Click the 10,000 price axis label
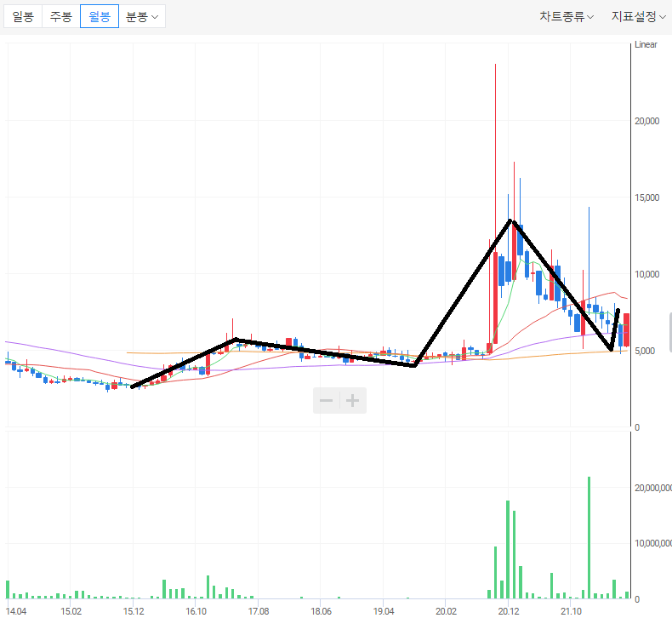 pos(646,274)
